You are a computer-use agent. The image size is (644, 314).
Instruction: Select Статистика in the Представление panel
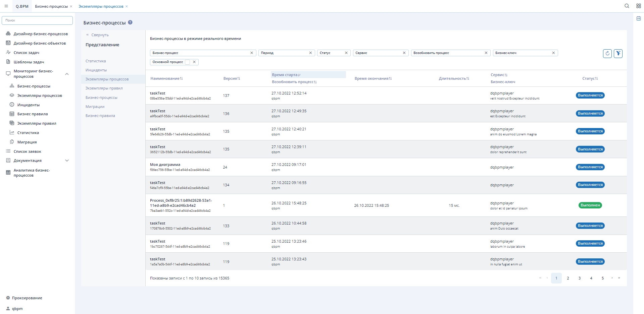(96, 61)
